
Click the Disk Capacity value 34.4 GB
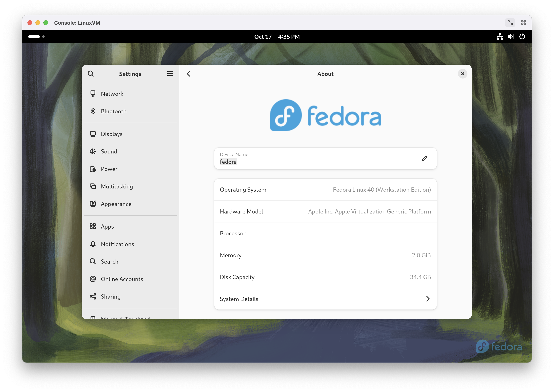coord(420,277)
